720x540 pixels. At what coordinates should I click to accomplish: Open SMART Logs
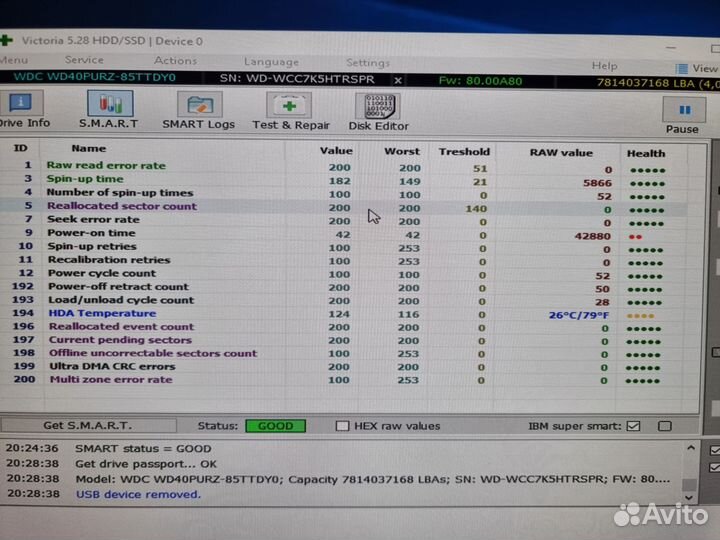[198, 111]
